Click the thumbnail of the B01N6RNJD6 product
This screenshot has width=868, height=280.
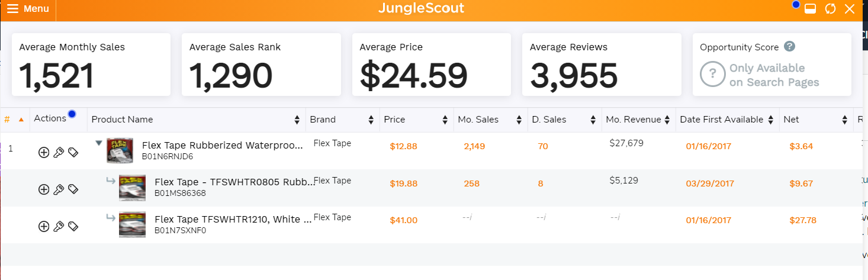click(x=120, y=150)
